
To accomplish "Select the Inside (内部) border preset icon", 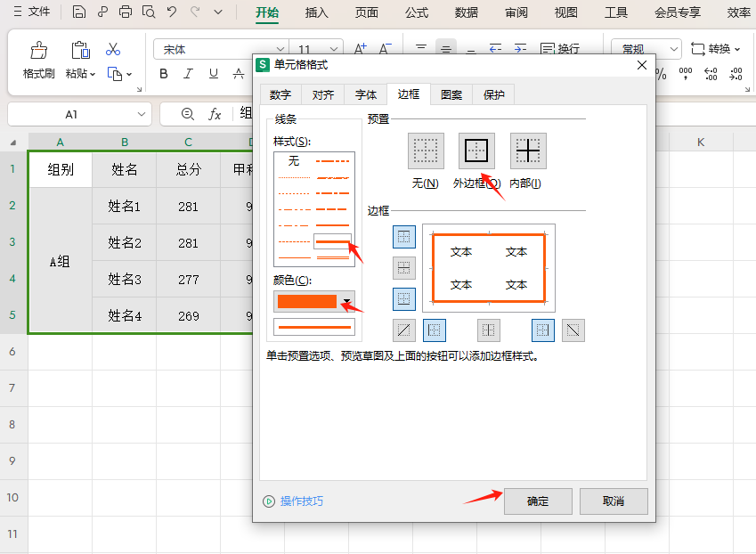I will (528, 151).
